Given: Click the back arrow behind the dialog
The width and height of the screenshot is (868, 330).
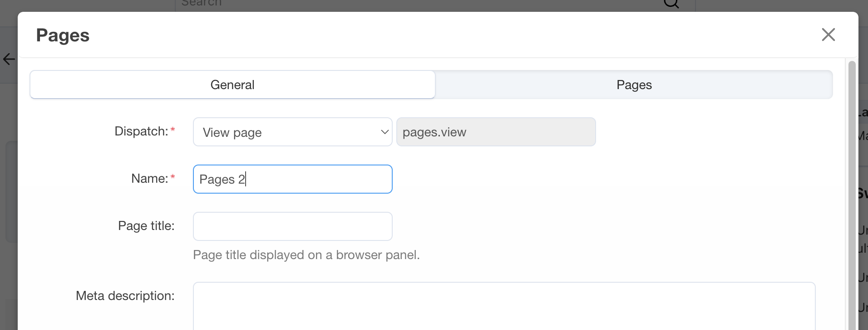Looking at the screenshot, I should [x=8, y=59].
